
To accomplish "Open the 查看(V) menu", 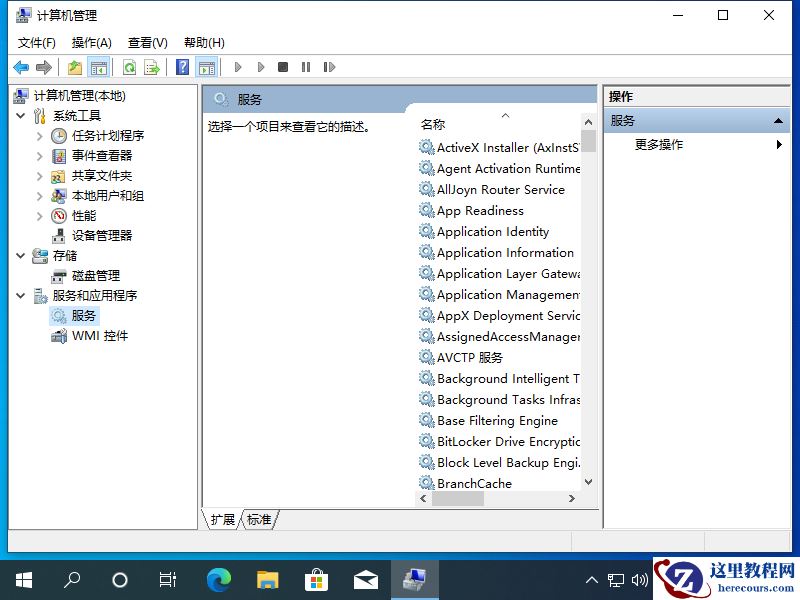I will (147, 42).
